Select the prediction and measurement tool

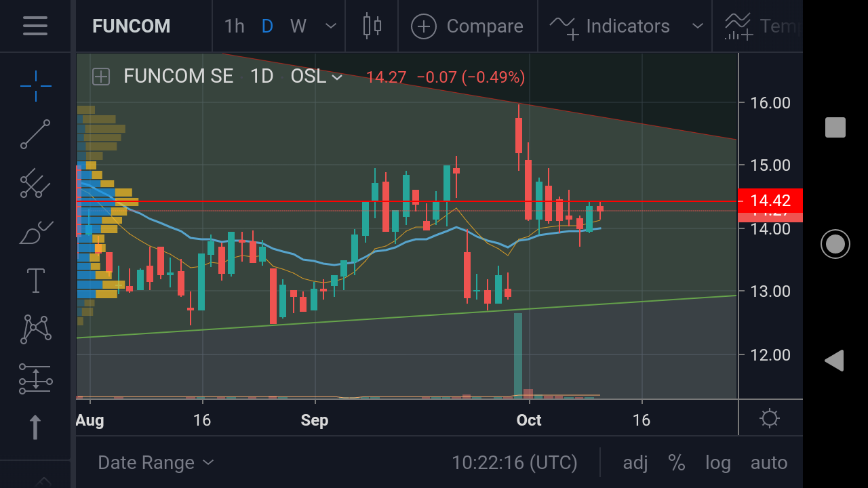[x=35, y=378]
